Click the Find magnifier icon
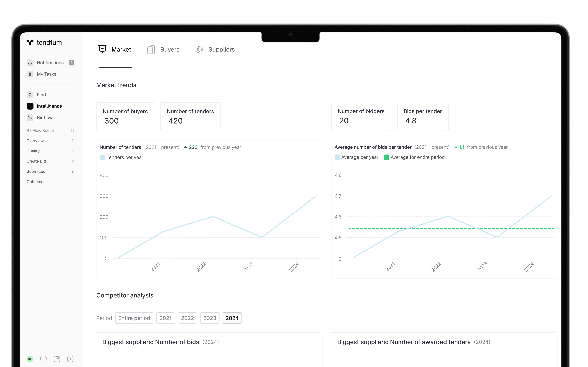 (30, 95)
